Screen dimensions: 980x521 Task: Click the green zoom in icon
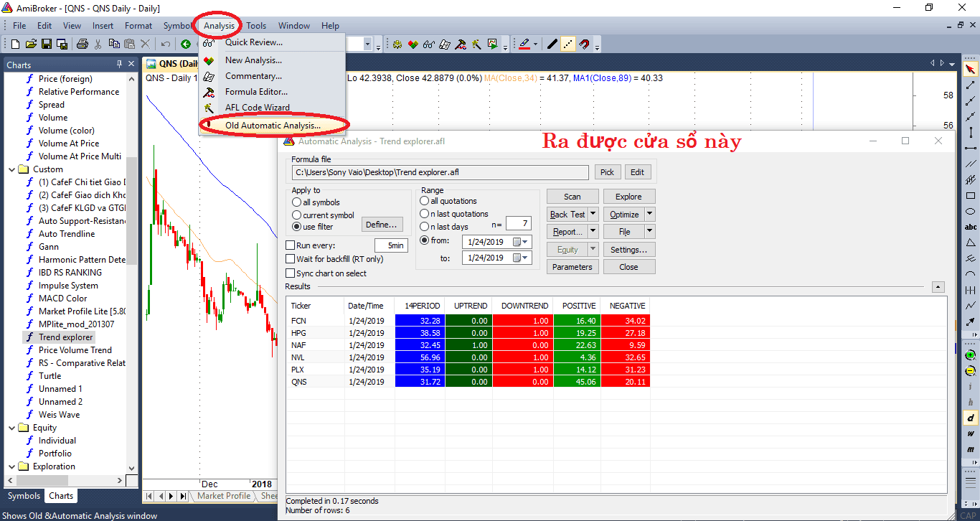click(x=971, y=355)
